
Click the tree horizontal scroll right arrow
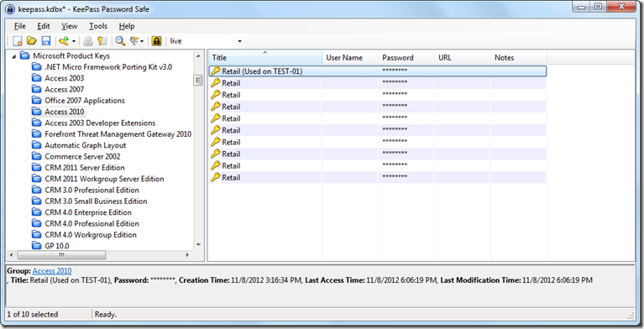click(x=188, y=255)
